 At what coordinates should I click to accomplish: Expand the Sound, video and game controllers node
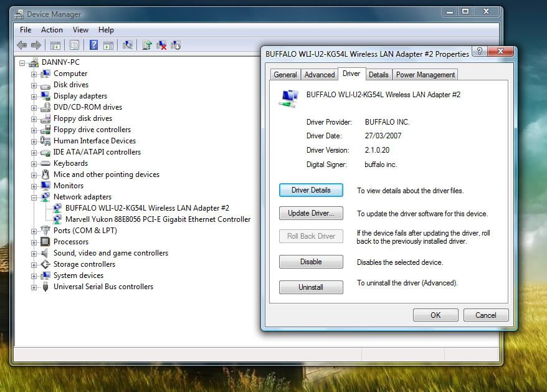(x=34, y=253)
